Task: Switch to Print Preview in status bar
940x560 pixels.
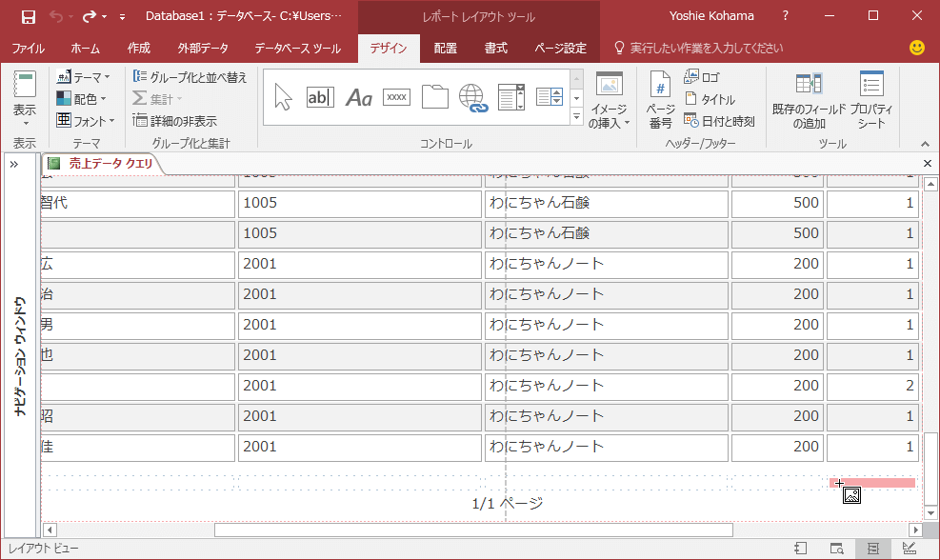Action: click(837, 548)
